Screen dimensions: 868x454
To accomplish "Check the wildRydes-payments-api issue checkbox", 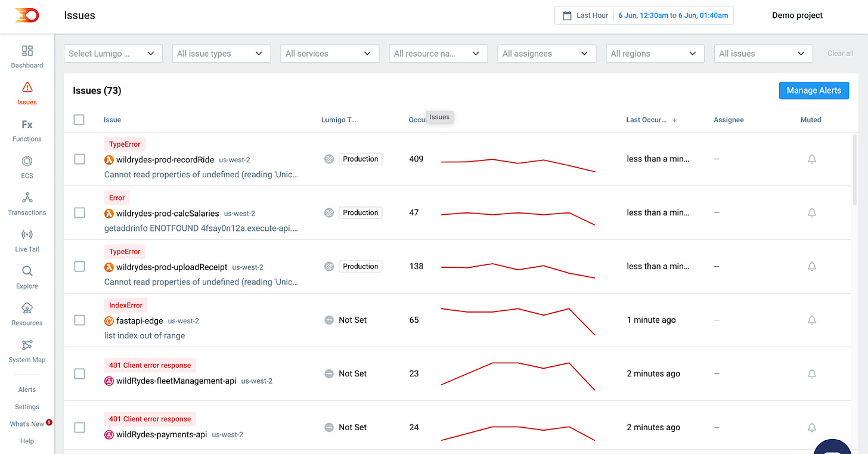I will 79,428.
